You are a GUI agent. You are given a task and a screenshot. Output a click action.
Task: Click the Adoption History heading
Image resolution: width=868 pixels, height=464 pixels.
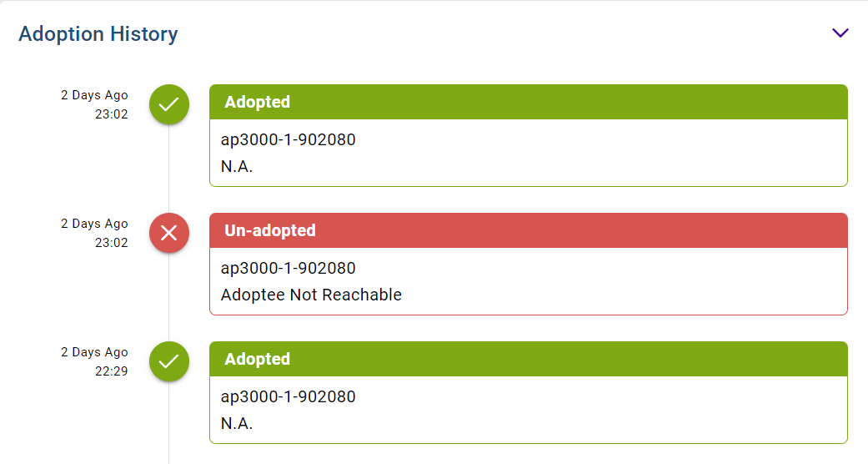tap(98, 34)
